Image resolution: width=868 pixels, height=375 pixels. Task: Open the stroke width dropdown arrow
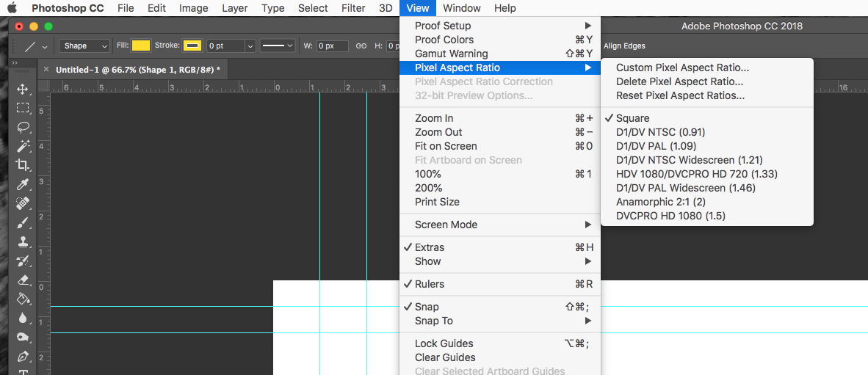[x=250, y=46]
